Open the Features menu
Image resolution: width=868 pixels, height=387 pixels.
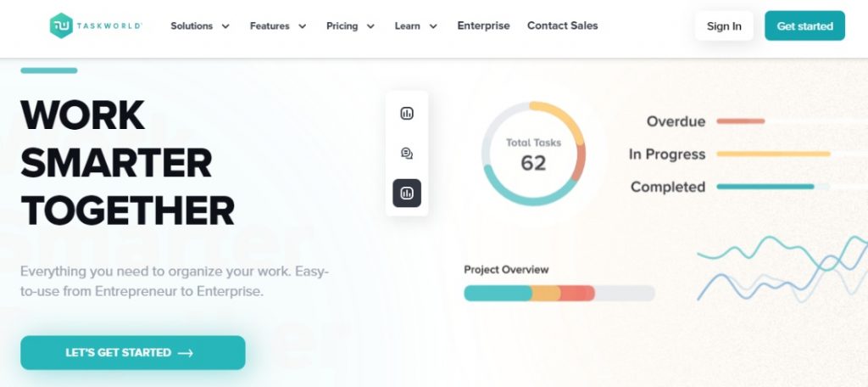coord(270,26)
